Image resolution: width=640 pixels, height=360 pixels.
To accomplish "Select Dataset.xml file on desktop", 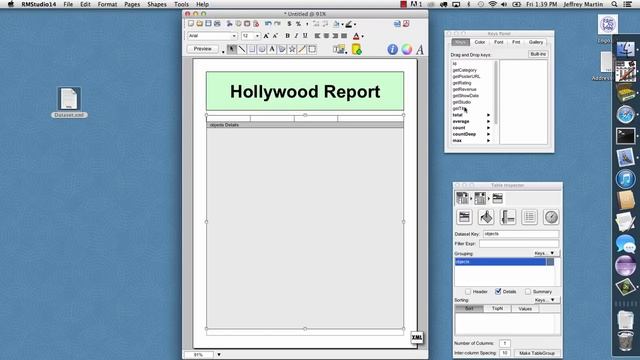I will (x=69, y=102).
